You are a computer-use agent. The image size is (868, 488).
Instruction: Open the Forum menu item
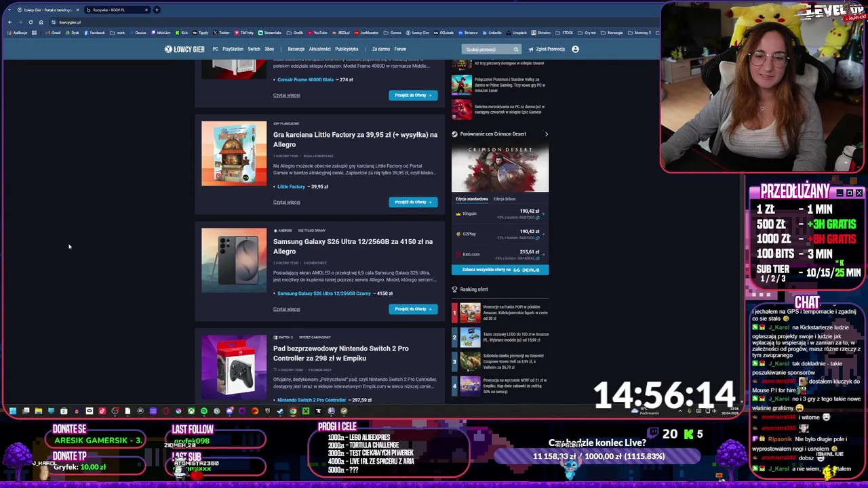[400, 49]
